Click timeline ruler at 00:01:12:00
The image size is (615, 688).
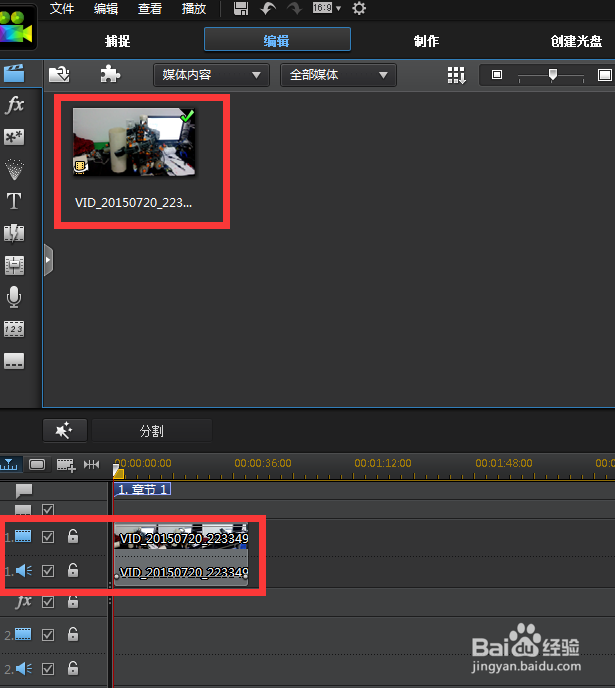383,463
